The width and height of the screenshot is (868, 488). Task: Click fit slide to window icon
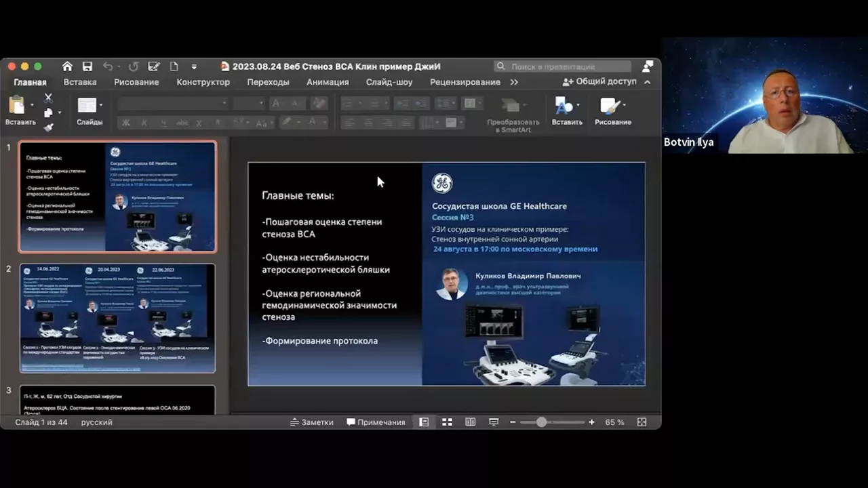tap(642, 422)
